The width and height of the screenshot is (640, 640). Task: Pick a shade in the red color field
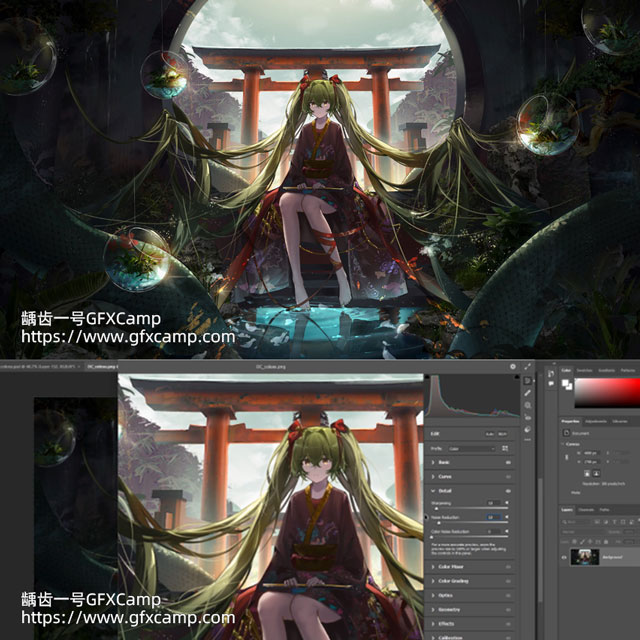tap(607, 393)
